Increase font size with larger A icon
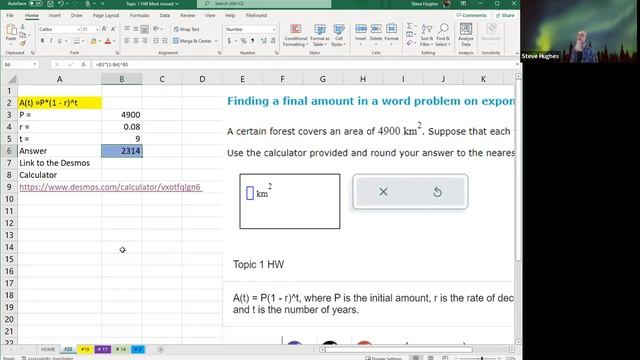The width and height of the screenshot is (640, 360). point(104,29)
